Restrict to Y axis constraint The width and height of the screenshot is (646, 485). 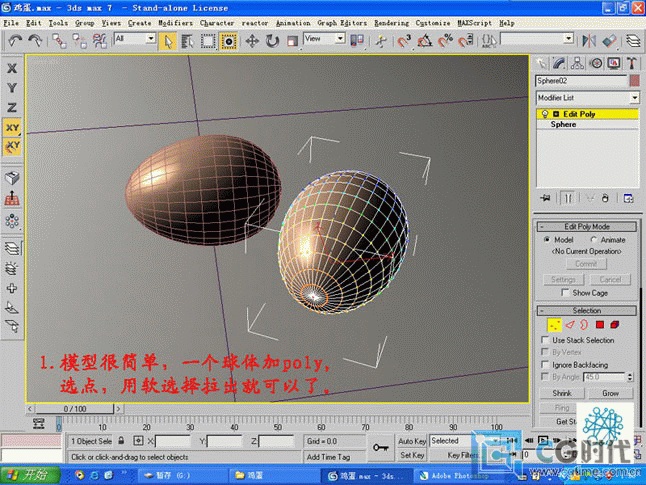tap(12, 88)
